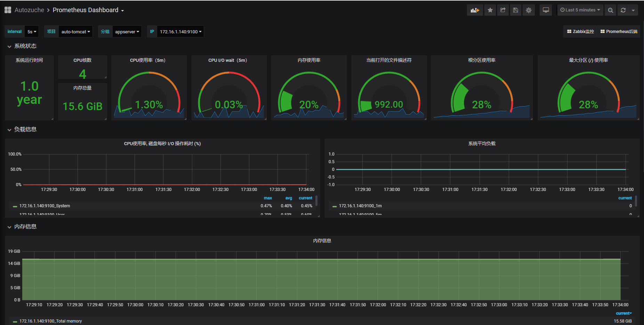Toggle the Total memory legend series

[x=50, y=321]
